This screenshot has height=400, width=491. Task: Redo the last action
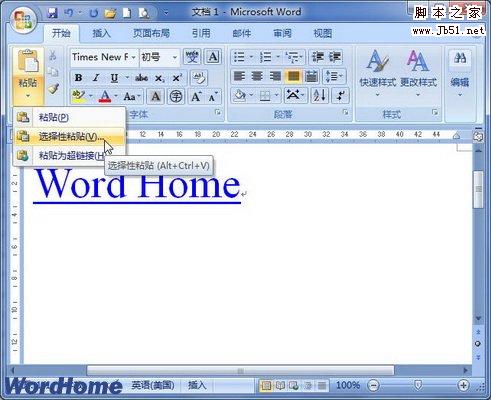coord(94,13)
